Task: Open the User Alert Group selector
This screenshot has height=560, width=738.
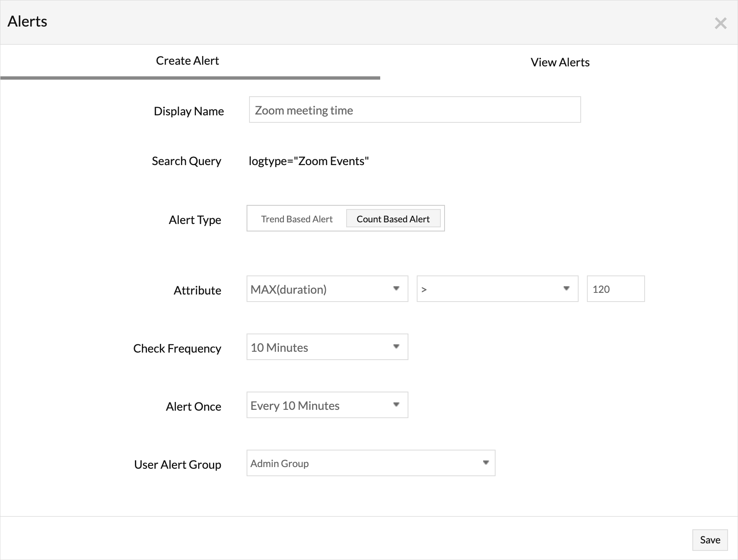Action: pos(371,463)
